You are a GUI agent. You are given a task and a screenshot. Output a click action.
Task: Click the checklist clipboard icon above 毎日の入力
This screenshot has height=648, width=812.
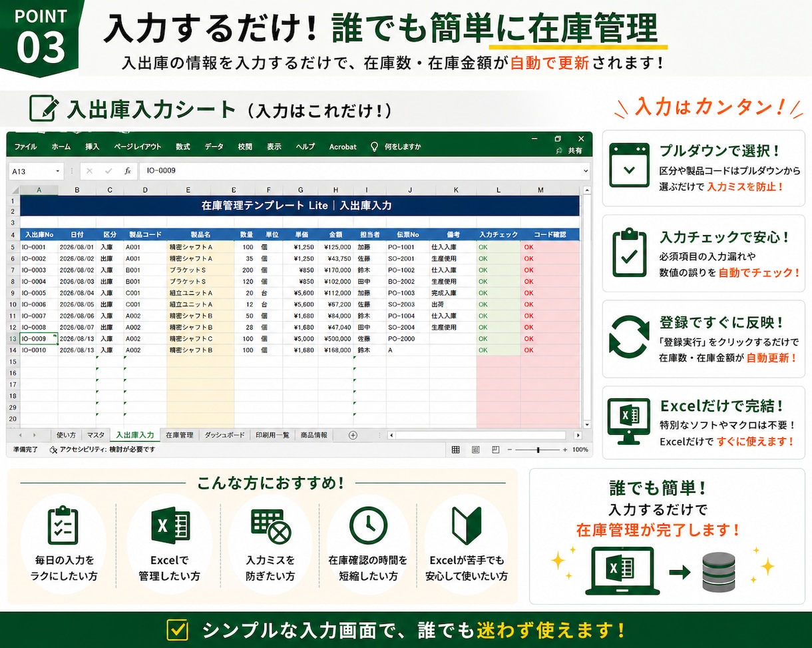(x=63, y=525)
